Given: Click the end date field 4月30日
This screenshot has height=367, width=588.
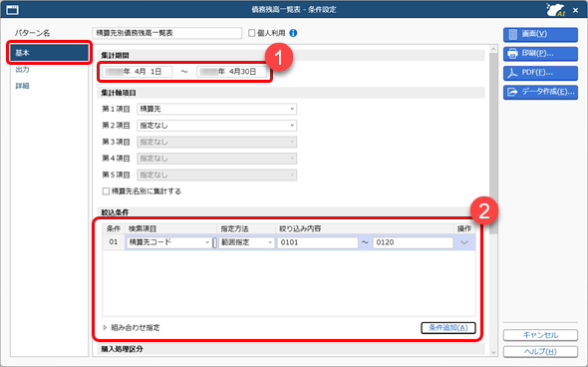Looking at the screenshot, I should pos(231,71).
